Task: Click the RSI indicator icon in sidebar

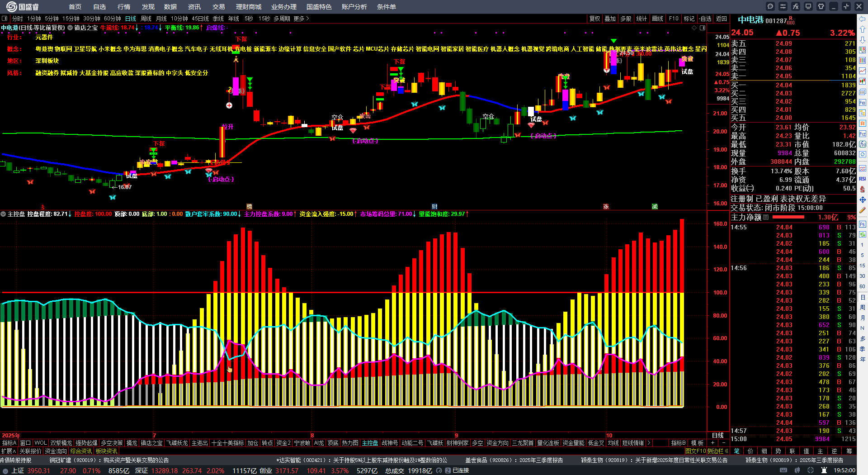Action: pyautogui.click(x=863, y=179)
